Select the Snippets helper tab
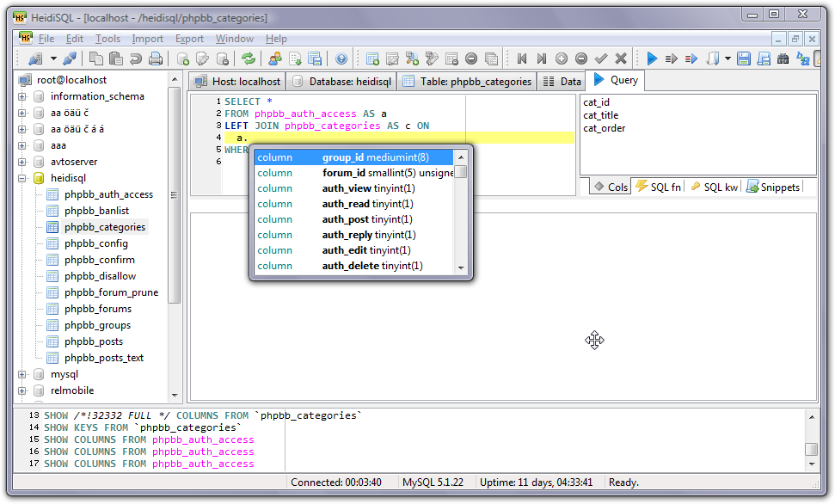This screenshot has width=835, height=504. click(x=773, y=187)
